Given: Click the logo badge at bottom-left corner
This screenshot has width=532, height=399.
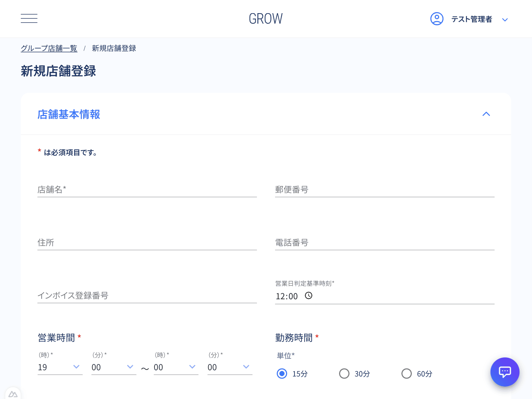Looking at the screenshot, I should (x=13, y=394).
